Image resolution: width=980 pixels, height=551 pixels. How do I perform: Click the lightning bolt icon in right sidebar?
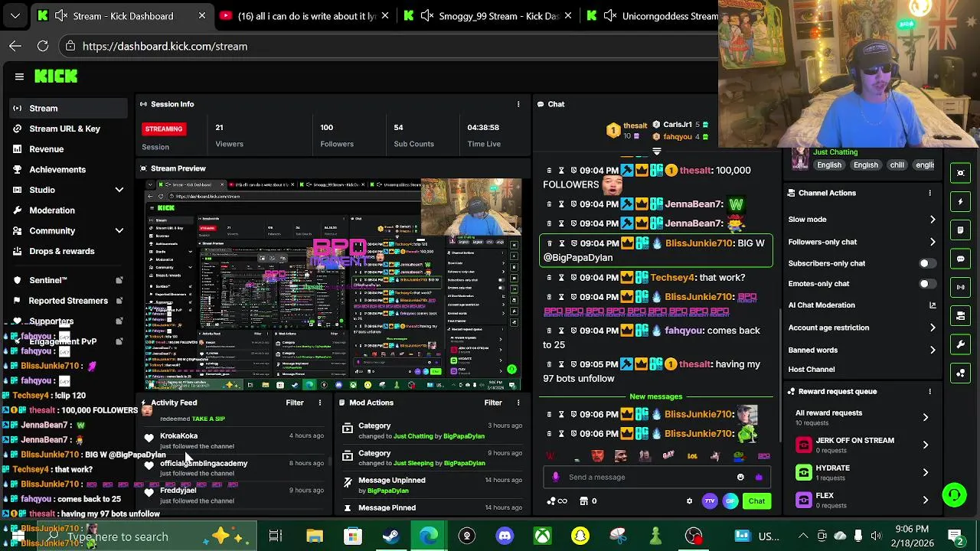click(961, 201)
